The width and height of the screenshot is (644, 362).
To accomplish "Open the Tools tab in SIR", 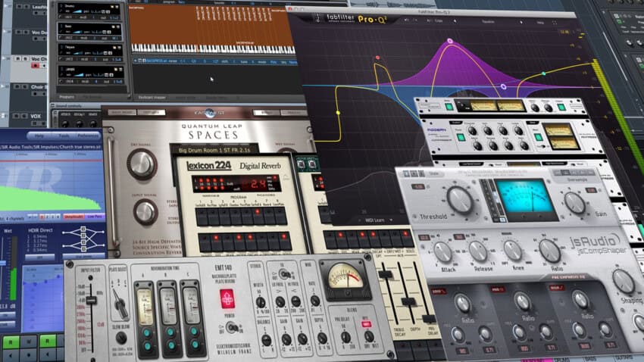I will (64, 136).
